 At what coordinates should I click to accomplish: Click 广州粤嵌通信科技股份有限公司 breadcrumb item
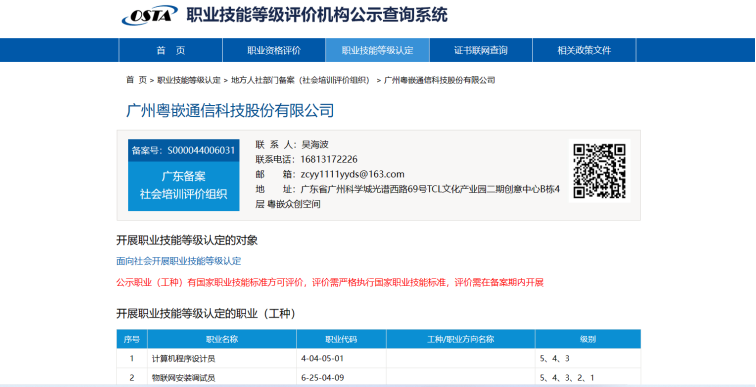[439, 80]
